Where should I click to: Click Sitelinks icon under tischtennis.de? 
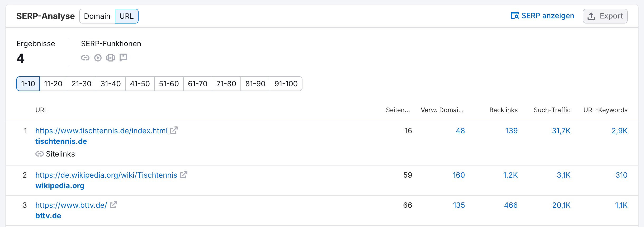pyautogui.click(x=40, y=154)
